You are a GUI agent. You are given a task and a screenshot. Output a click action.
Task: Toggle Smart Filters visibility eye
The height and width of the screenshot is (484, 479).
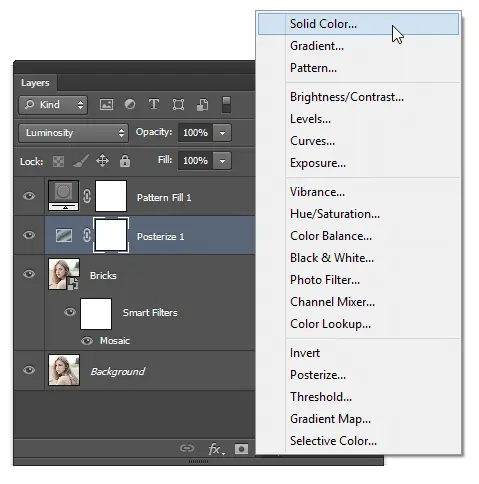coord(70,312)
